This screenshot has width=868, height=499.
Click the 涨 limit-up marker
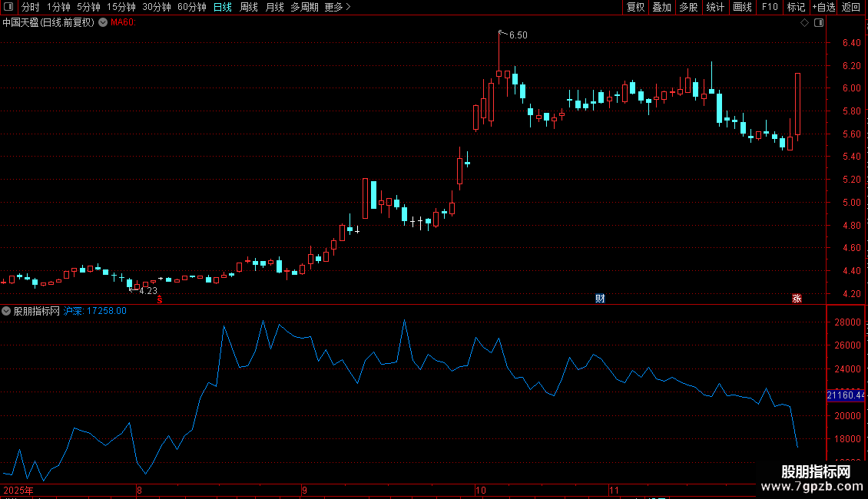click(797, 299)
